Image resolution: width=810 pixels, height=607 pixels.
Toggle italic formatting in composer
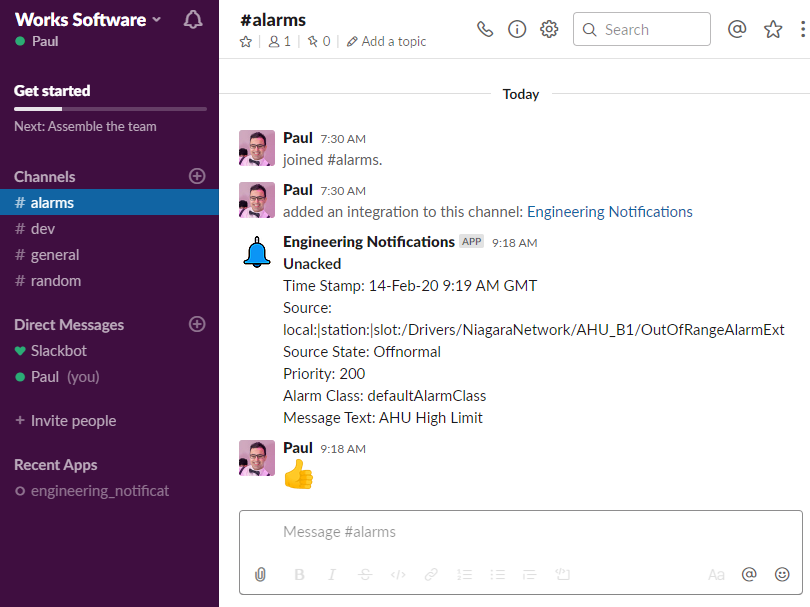click(332, 574)
